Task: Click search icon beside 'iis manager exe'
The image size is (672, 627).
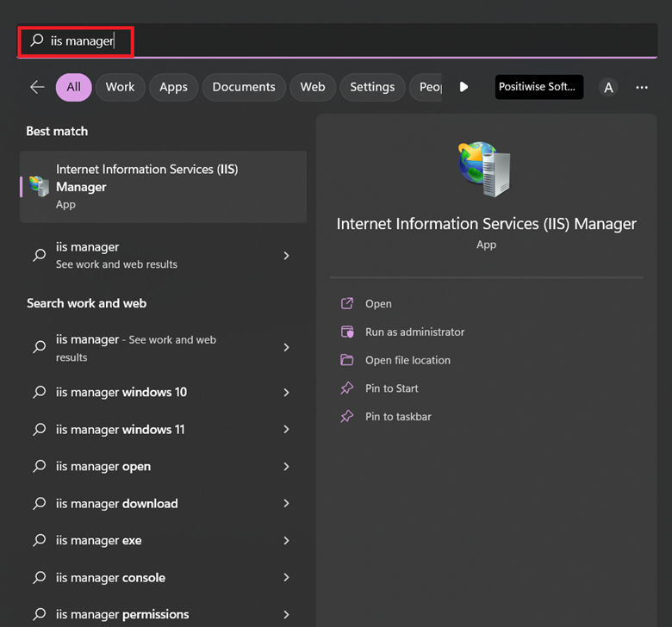Action: pos(40,540)
